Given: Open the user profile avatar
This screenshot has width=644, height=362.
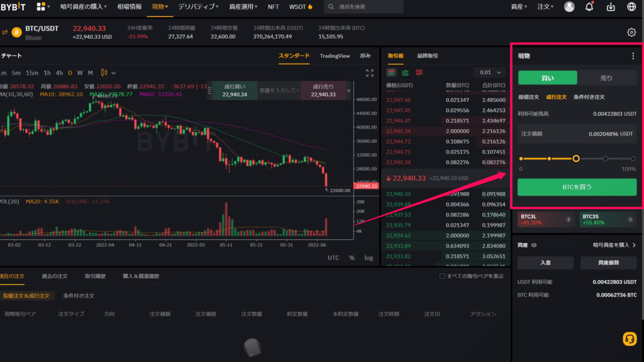Looking at the screenshot, I should [x=569, y=6].
